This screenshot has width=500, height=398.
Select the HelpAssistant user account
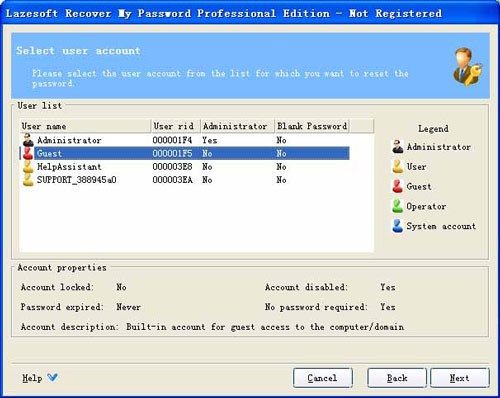point(69,166)
